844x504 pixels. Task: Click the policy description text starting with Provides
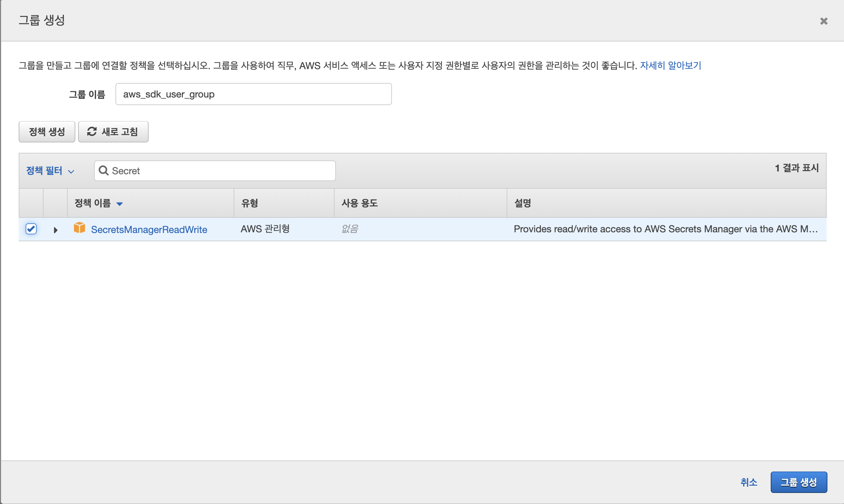(x=665, y=229)
